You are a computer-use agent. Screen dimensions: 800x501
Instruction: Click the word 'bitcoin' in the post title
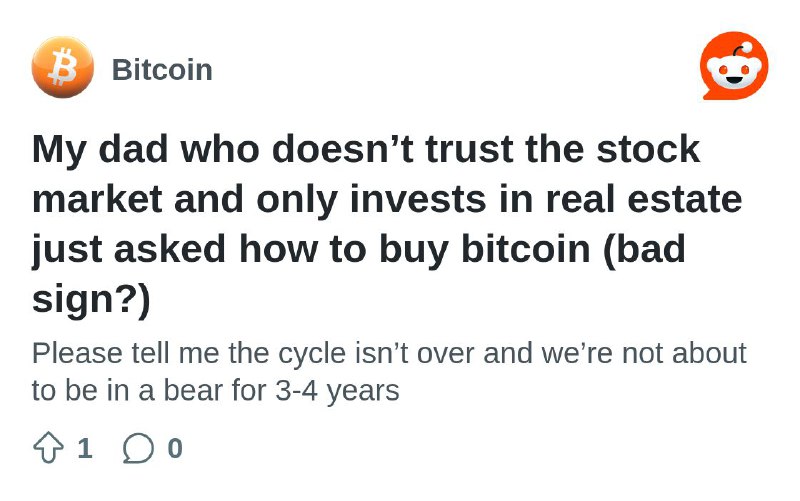pos(526,249)
